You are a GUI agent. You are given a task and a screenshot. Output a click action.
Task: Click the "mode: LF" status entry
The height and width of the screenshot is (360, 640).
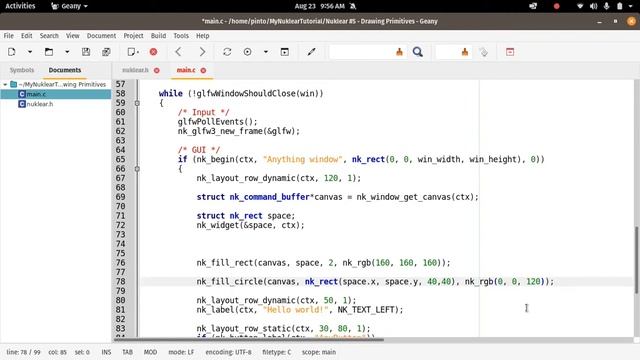(181, 352)
